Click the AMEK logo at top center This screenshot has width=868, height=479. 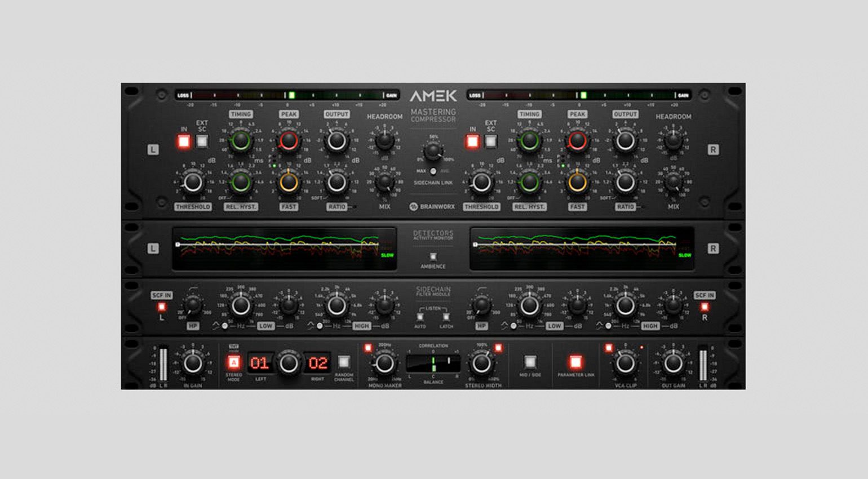tap(433, 96)
